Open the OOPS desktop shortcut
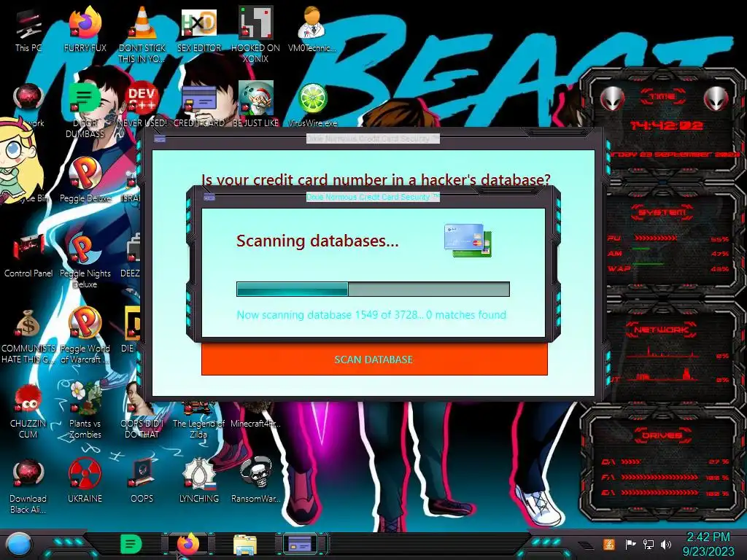Viewport: 747px width, 560px height. pyautogui.click(x=142, y=480)
